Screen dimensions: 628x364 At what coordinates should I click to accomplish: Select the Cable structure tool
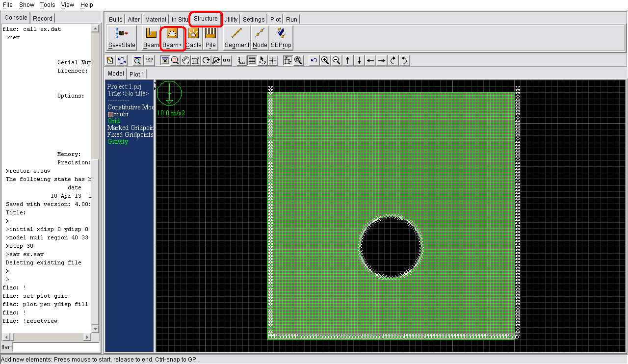coord(193,38)
